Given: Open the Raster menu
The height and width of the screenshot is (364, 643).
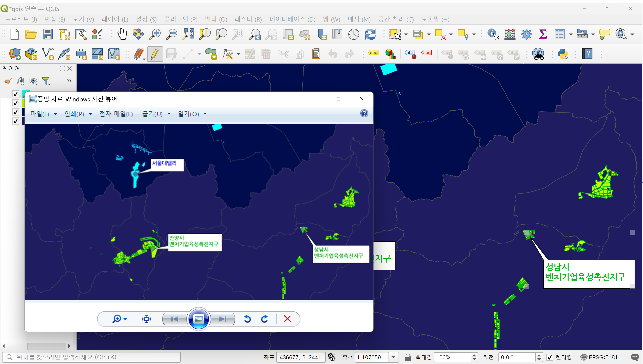Looking at the screenshot, I should (x=248, y=19).
